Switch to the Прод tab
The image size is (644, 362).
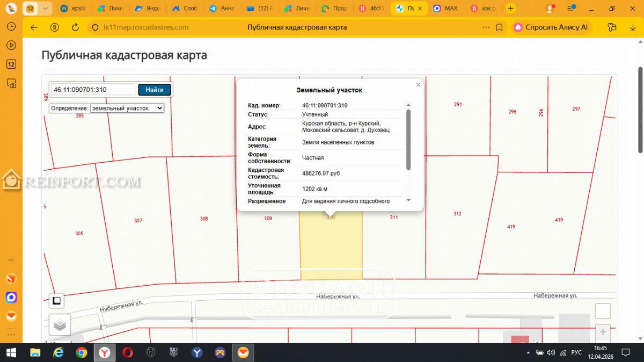(x=334, y=9)
